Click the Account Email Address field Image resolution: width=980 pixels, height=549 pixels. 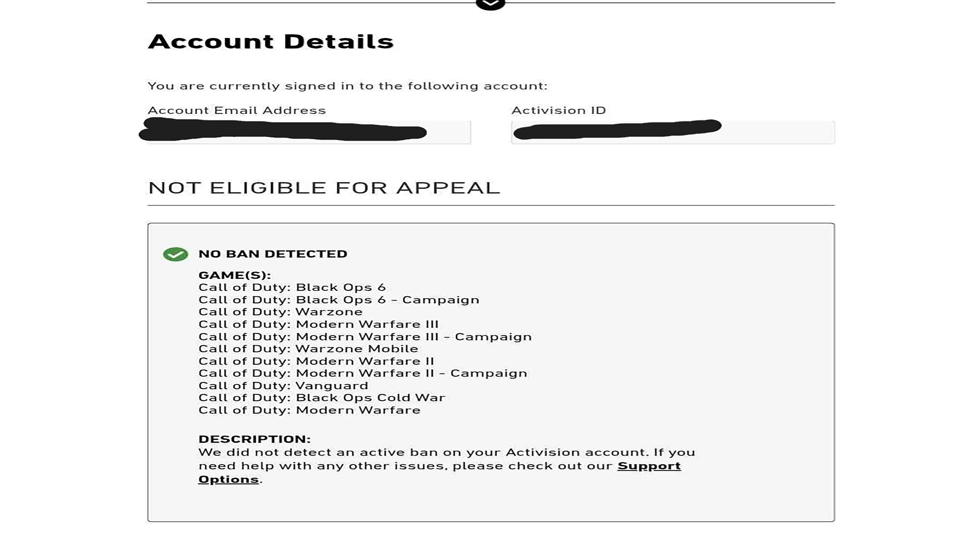point(308,132)
